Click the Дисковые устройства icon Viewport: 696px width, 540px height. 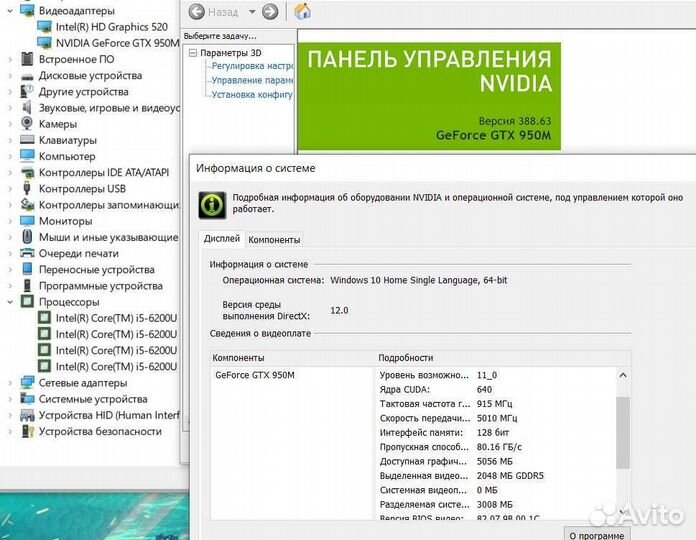[x=27, y=76]
